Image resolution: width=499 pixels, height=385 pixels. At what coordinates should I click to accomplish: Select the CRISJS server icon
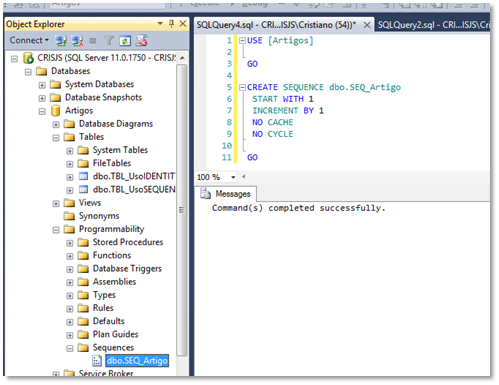28,58
